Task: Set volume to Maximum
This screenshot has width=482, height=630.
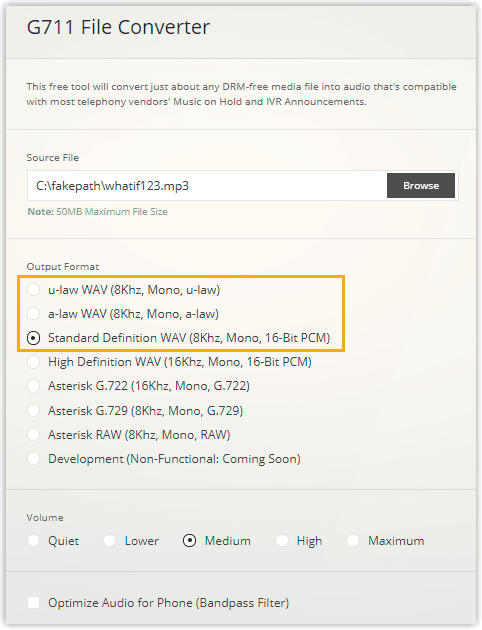Action: click(x=353, y=541)
